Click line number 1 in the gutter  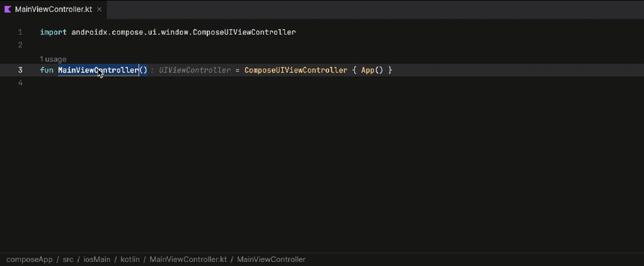(x=20, y=32)
